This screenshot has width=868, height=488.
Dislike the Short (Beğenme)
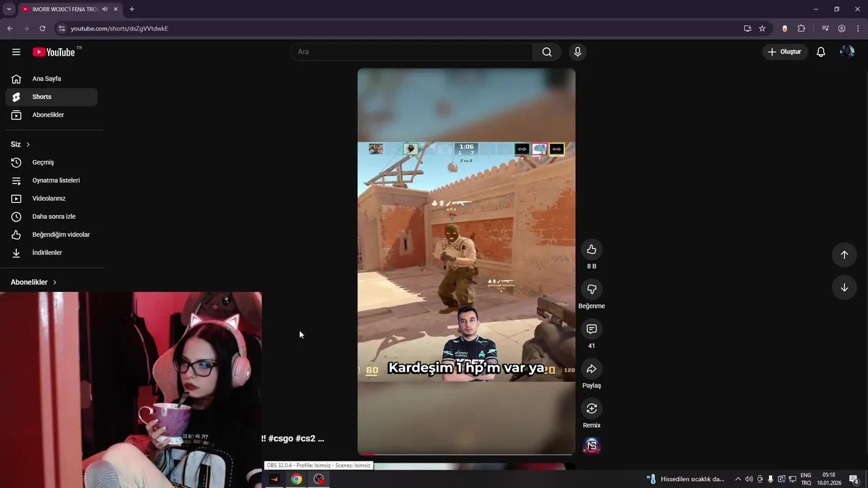coord(591,289)
